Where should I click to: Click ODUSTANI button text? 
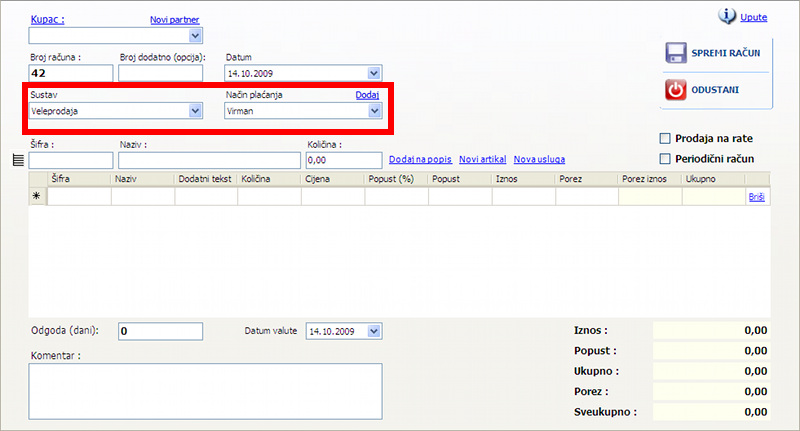[x=715, y=90]
